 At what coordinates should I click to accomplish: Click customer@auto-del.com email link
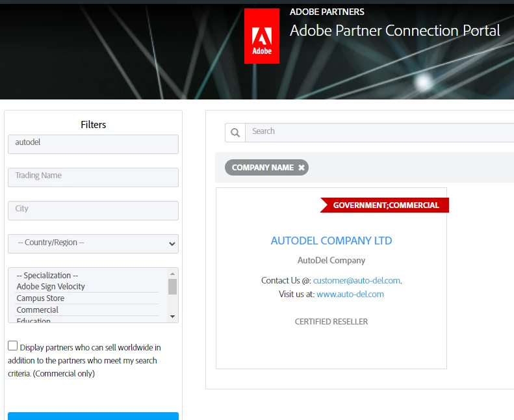[x=357, y=281]
